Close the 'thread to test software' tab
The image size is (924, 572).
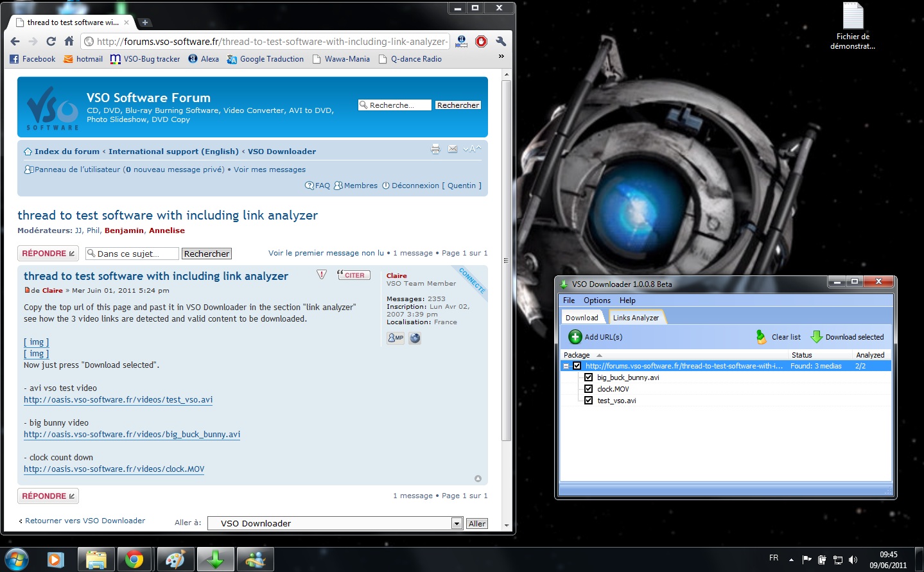(126, 22)
